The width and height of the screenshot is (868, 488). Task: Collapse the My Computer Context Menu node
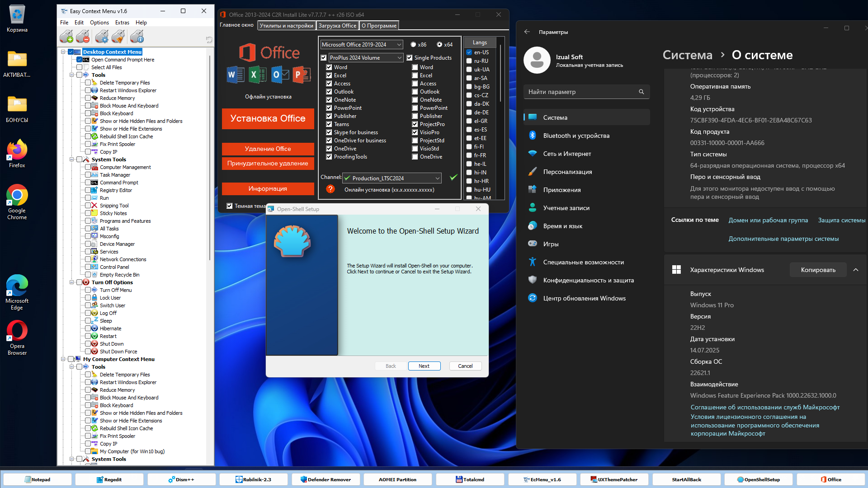(x=63, y=359)
